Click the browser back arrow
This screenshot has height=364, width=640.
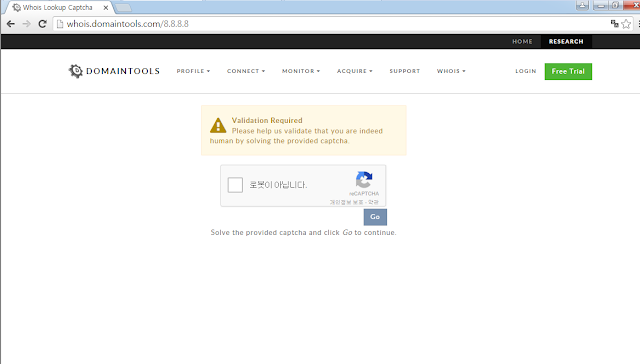click(x=11, y=24)
